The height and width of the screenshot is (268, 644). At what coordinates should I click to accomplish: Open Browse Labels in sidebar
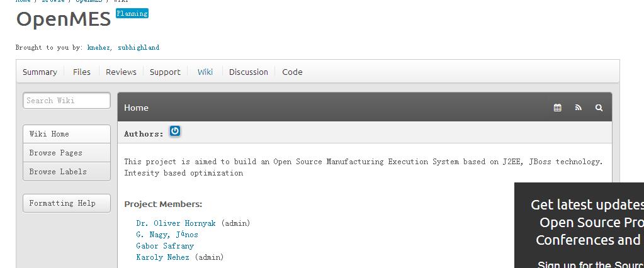tap(67, 172)
